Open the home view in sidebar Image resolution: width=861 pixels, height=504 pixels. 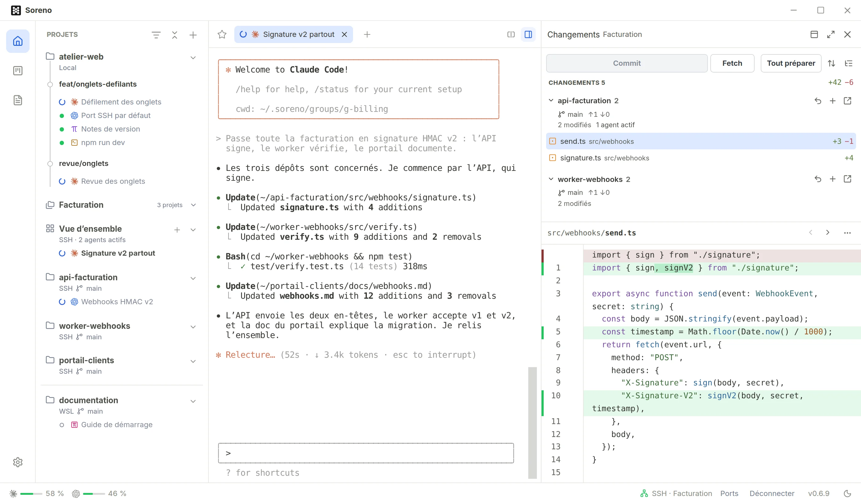tap(18, 41)
